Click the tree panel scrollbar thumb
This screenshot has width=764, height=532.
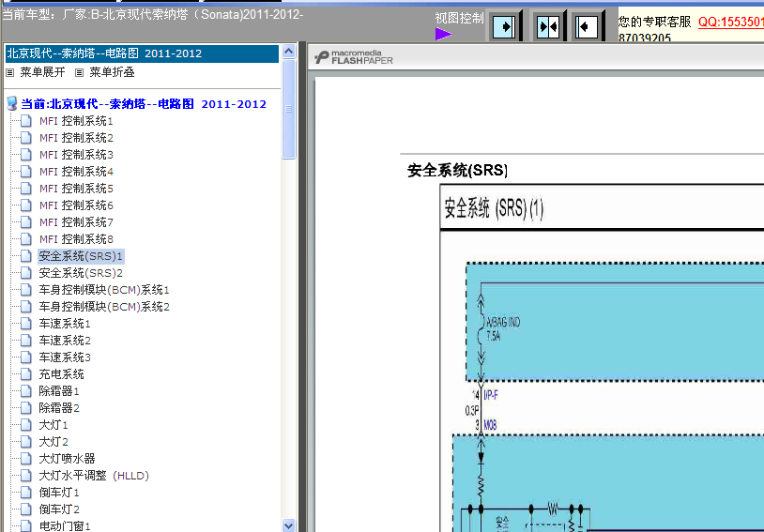(288, 109)
